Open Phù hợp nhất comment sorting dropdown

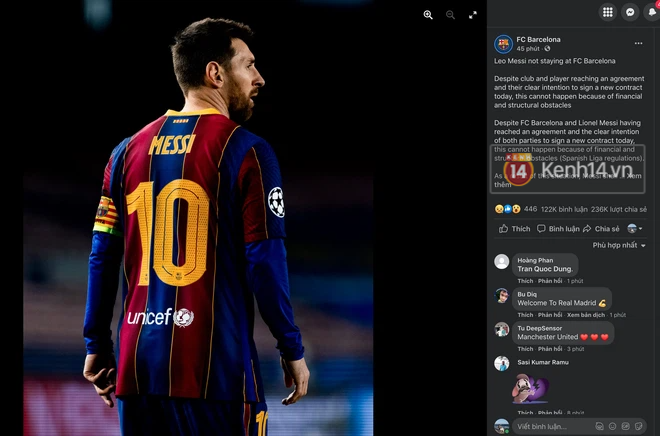(x=619, y=245)
